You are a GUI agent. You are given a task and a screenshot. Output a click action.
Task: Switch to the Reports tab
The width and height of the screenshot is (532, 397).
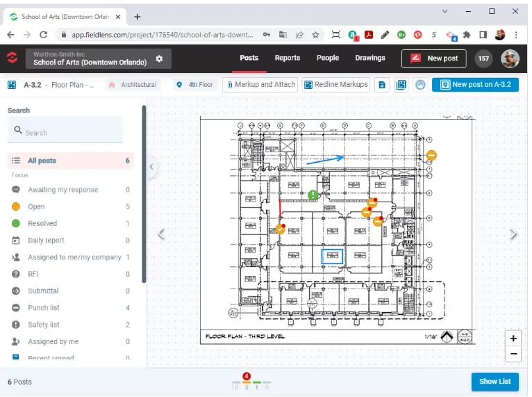(287, 58)
